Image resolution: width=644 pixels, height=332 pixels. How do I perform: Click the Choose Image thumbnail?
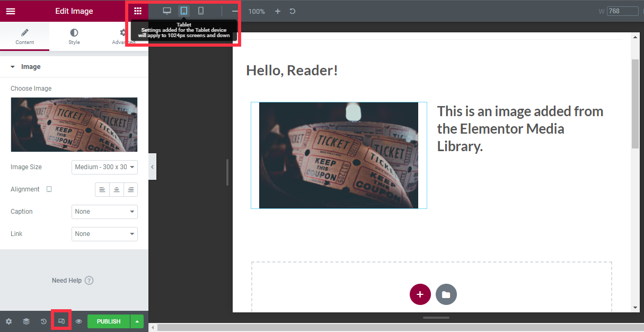74,125
